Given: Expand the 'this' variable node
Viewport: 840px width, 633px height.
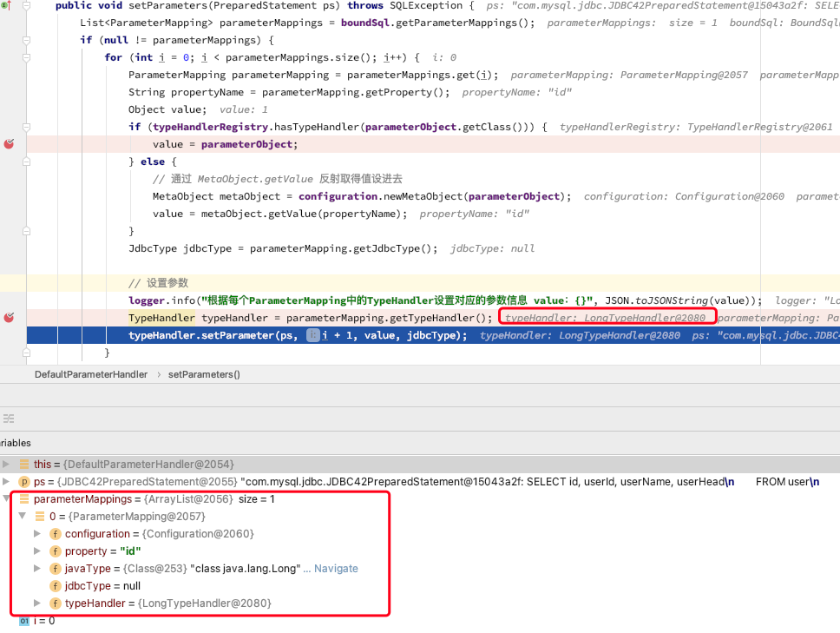Looking at the screenshot, I should 7,465.
